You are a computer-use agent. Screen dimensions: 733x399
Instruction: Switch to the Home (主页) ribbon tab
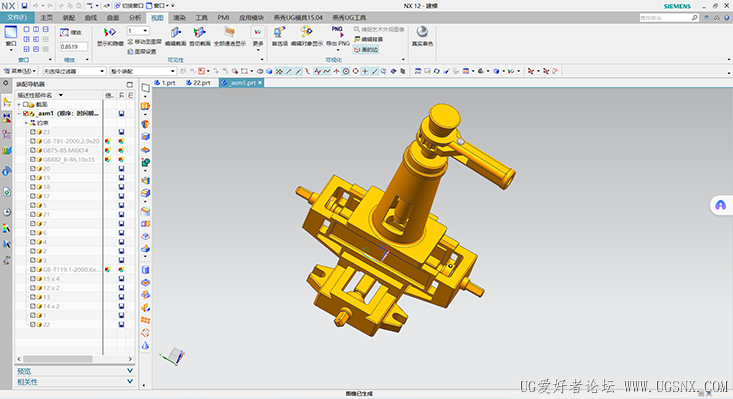coord(46,18)
